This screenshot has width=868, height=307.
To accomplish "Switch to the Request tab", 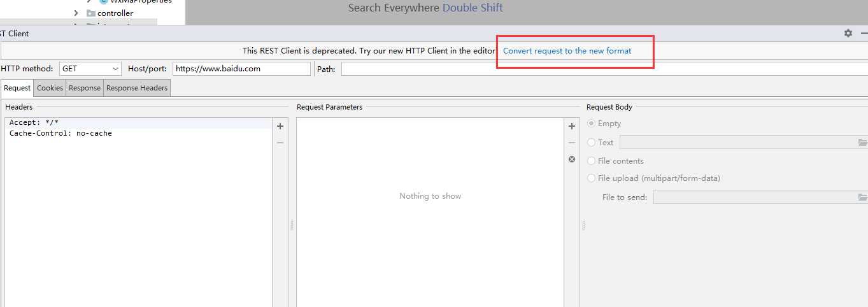I will tap(17, 88).
